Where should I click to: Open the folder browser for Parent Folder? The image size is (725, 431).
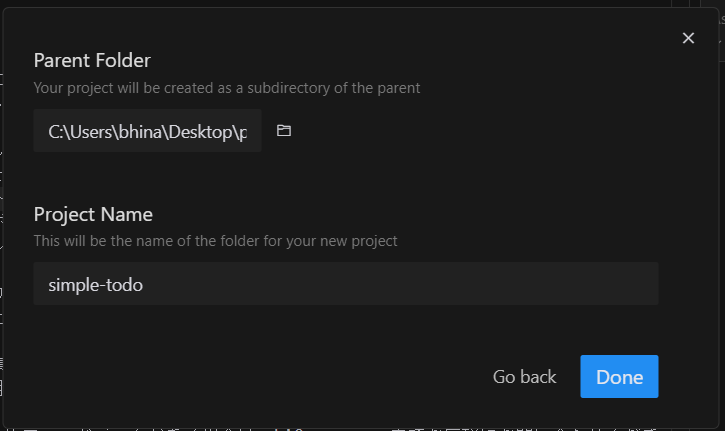[x=284, y=131]
